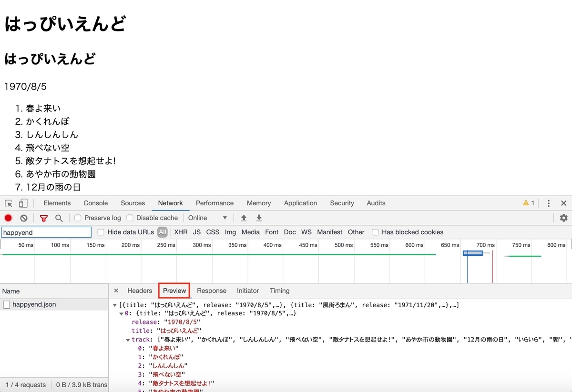Switch to the Response tab
This screenshot has width=572, height=392.
pyautogui.click(x=212, y=291)
